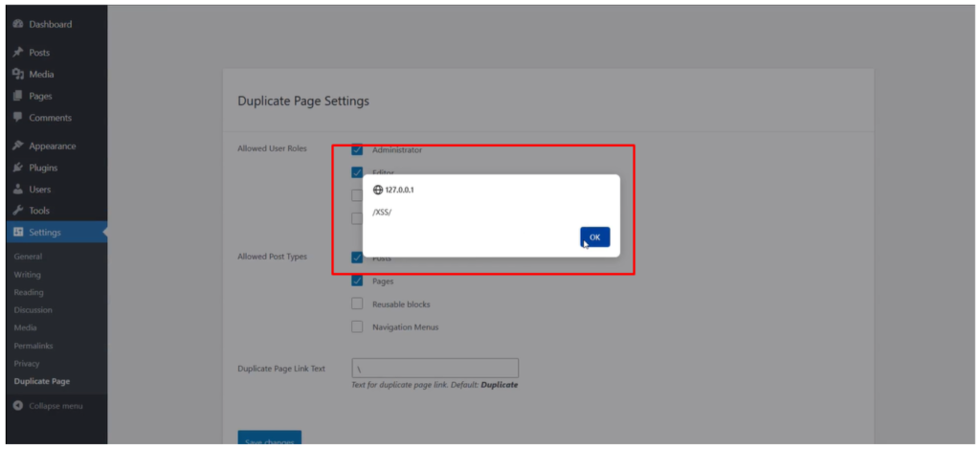Click the 127.0.0.1 origin text in dialog
The image size is (980, 450).
pyautogui.click(x=399, y=190)
